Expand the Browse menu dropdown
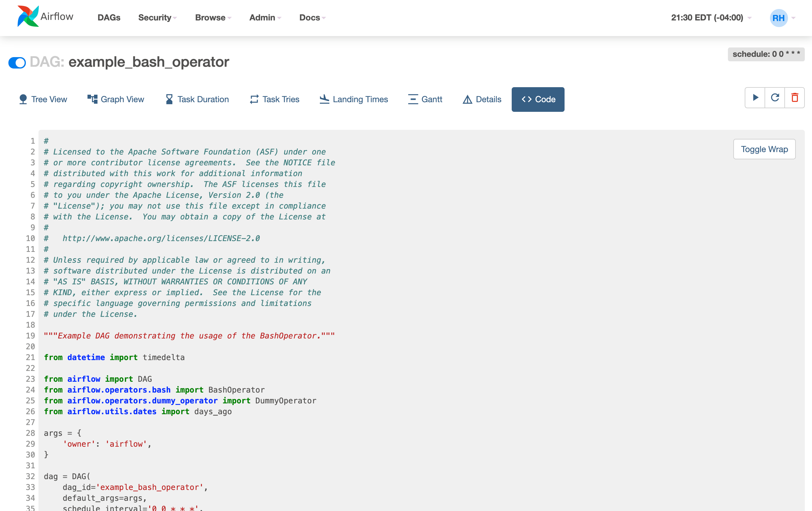The width and height of the screenshot is (812, 511). point(213,18)
